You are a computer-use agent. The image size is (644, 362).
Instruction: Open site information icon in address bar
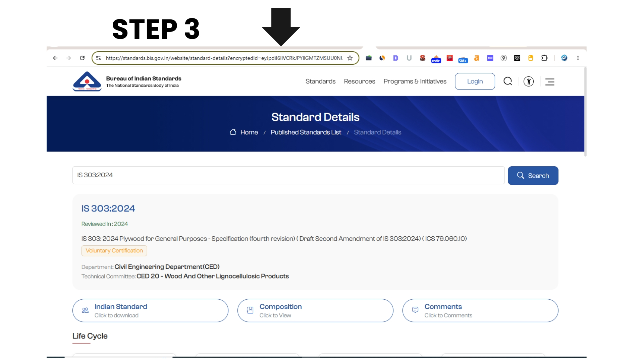tap(98, 58)
